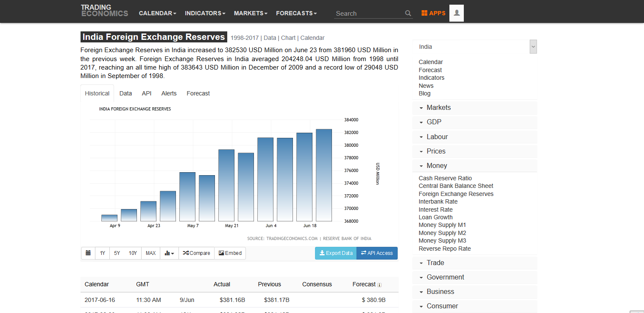644x313 pixels.
Task: Open the APPS grid menu
Action: (433, 13)
